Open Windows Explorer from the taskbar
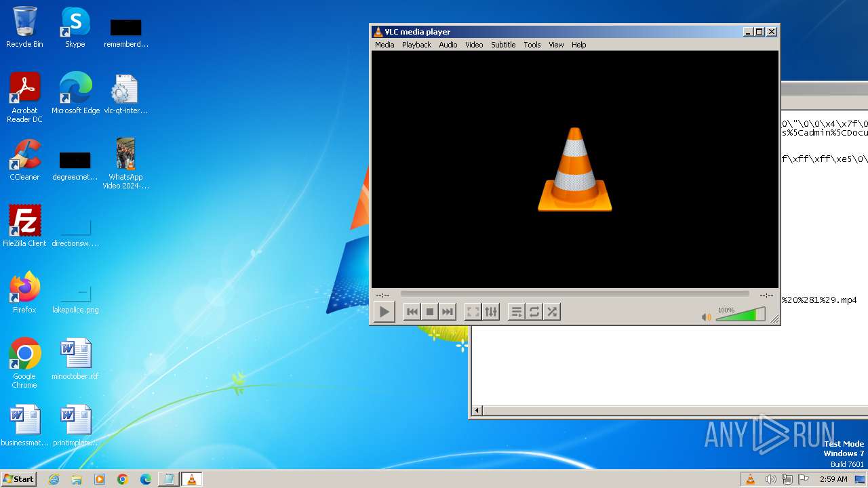Viewport: 868px width, 488px height. (77, 479)
